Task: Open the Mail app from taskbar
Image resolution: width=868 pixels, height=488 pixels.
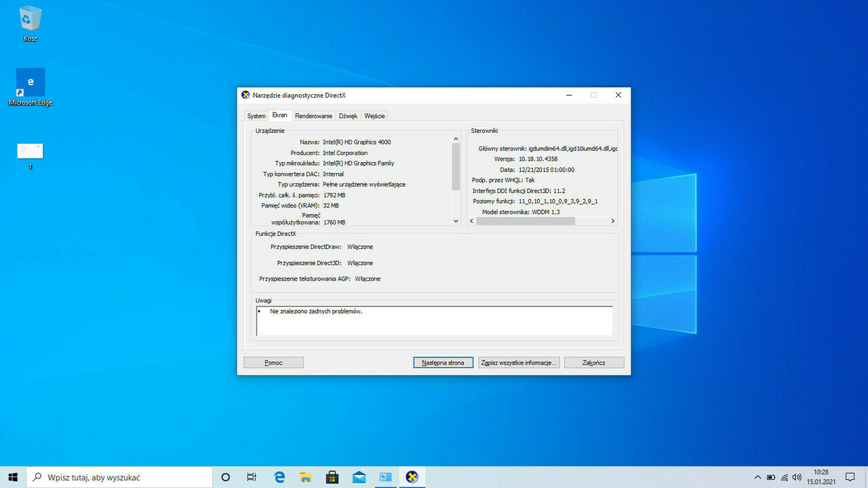Action: (x=359, y=477)
